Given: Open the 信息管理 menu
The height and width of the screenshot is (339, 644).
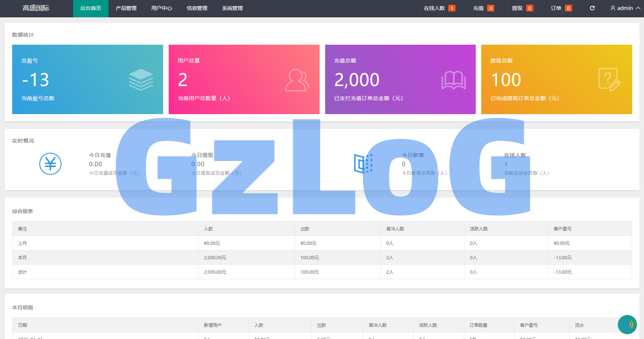Looking at the screenshot, I should pyautogui.click(x=197, y=8).
